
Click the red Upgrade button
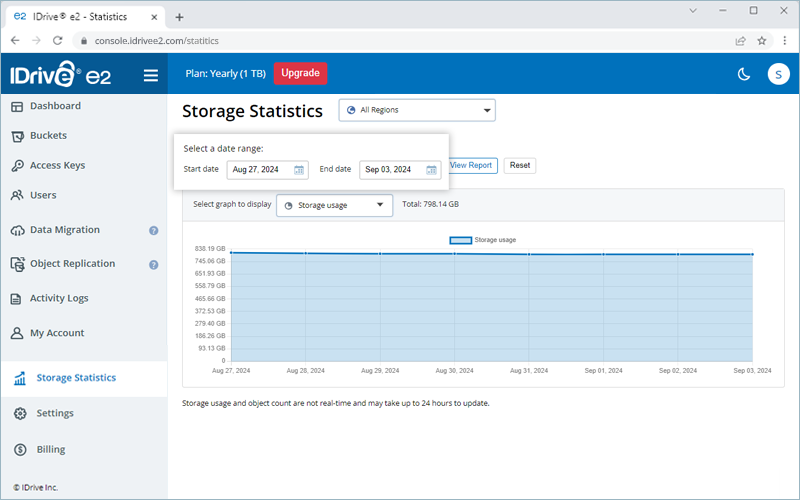[300, 73]
